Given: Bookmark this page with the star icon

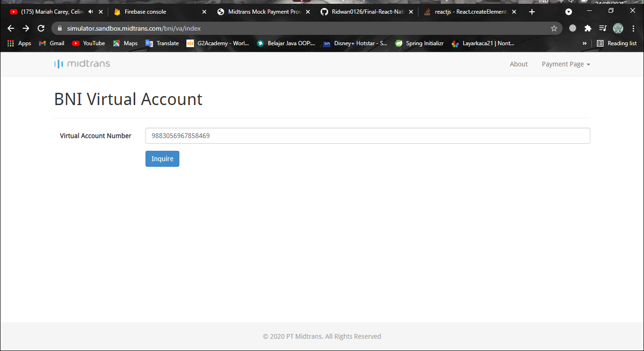Looking at the screenshot, I should [554, 28].
